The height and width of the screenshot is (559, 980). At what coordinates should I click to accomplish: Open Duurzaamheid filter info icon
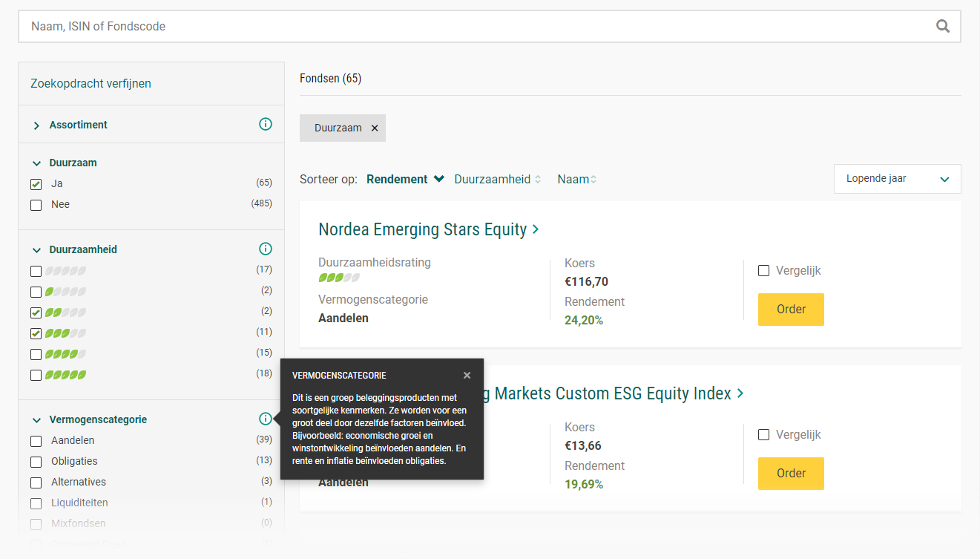[x=266, y=249]
